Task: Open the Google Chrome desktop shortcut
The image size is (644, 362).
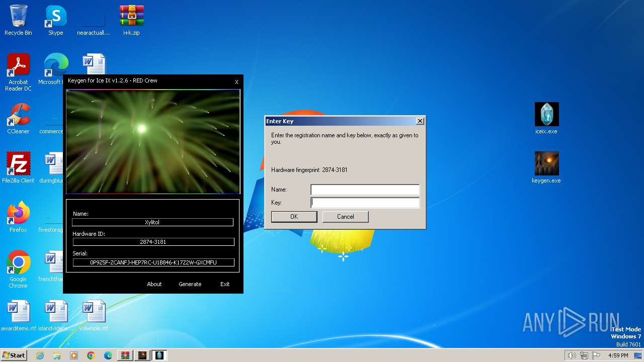Action: click(x=18, y=269)
